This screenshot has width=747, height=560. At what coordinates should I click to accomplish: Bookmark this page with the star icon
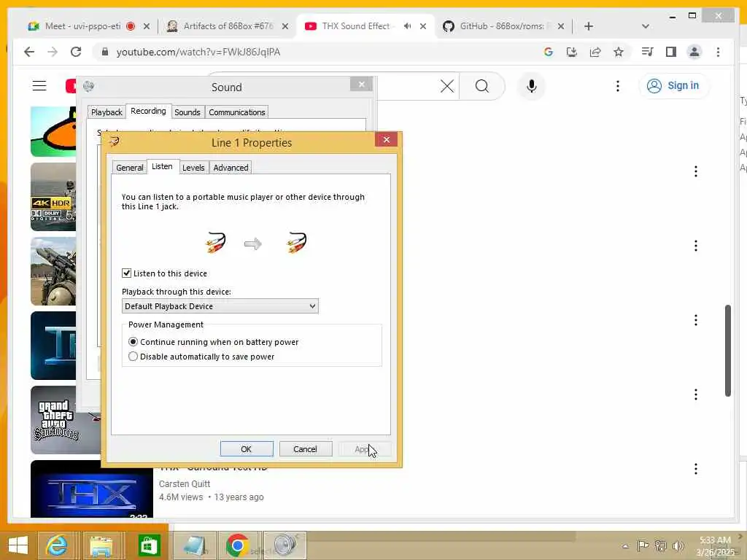click(619, 52)
